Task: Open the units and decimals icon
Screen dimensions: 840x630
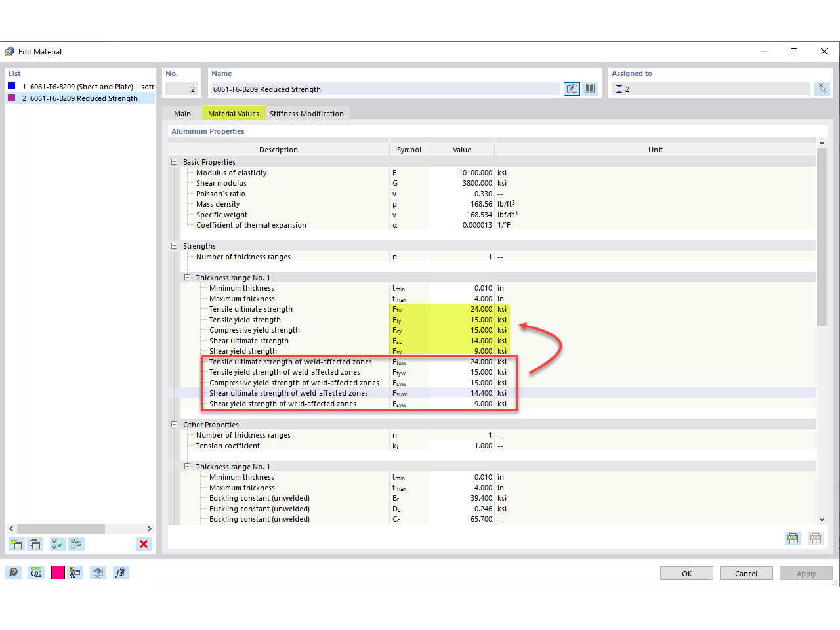Action: tap(36, 572)
